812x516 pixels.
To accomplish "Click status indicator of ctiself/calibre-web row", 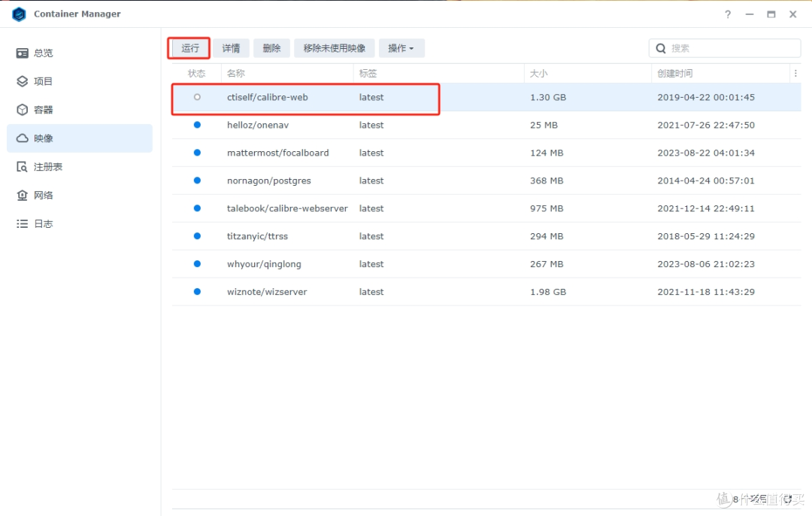I will click(197, 97).
